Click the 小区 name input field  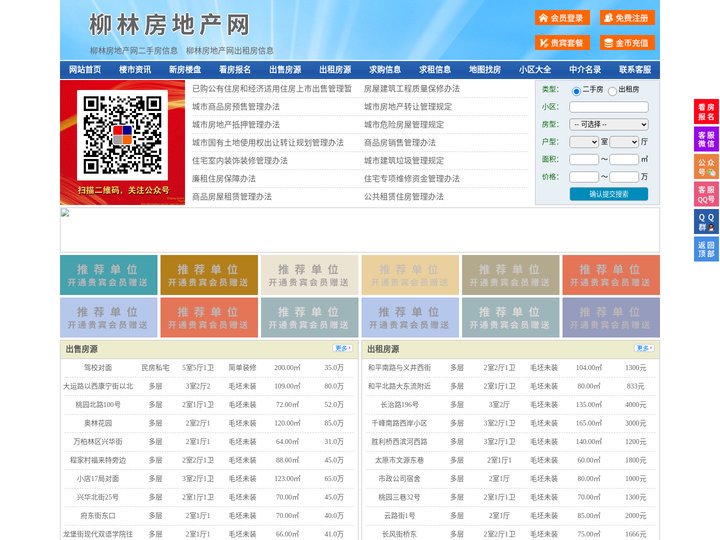tap(609, 107)
